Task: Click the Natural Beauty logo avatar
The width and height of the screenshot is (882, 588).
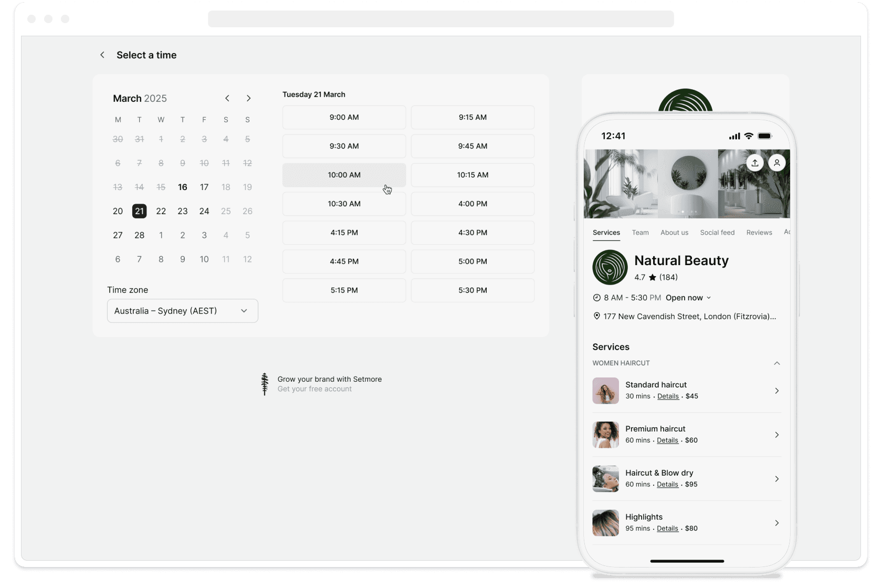Action: [609, 267]
